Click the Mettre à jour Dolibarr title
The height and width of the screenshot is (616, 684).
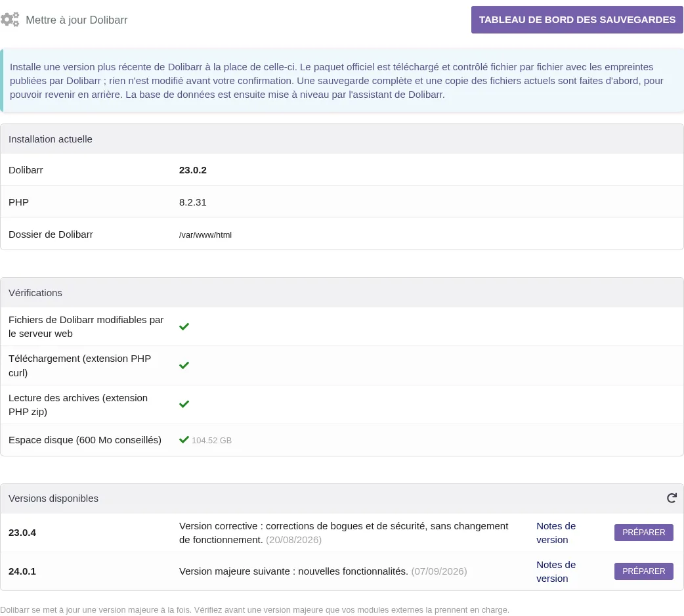coord(76,20)
